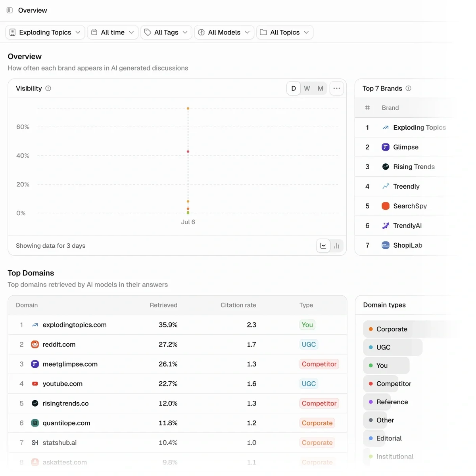This screenshot has height=476, width=476.
Task: Click the ShopiLab brand logo icon
Action: tap(386, 245)
